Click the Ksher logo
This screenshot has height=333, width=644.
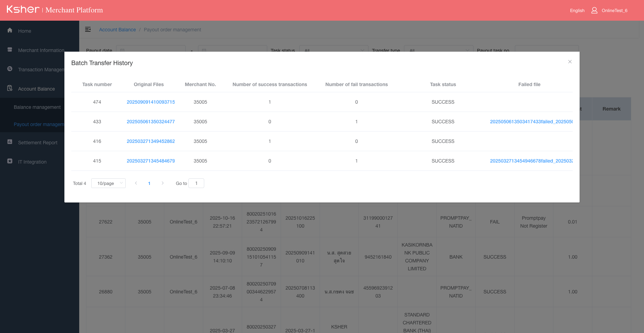tap(22, 10)
